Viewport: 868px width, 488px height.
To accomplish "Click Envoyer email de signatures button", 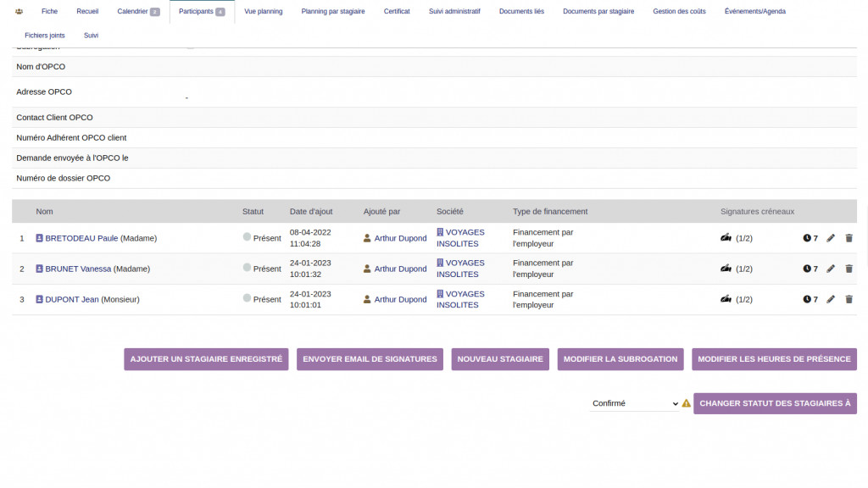I will click(370, 359).
